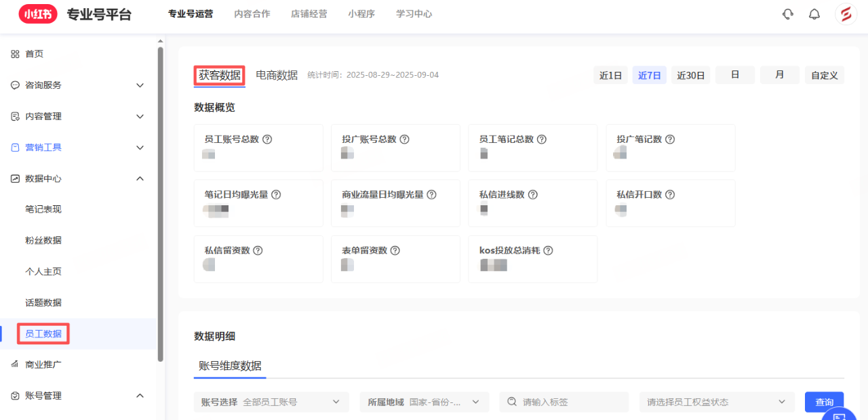Open the 所属地域 region dropdown
The image size is (868, 420).
pos(425,402)
